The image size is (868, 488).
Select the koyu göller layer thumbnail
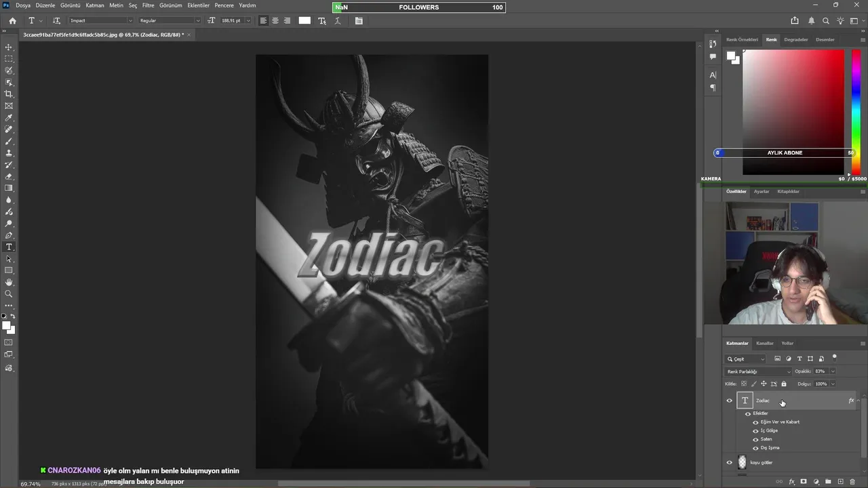742,462
